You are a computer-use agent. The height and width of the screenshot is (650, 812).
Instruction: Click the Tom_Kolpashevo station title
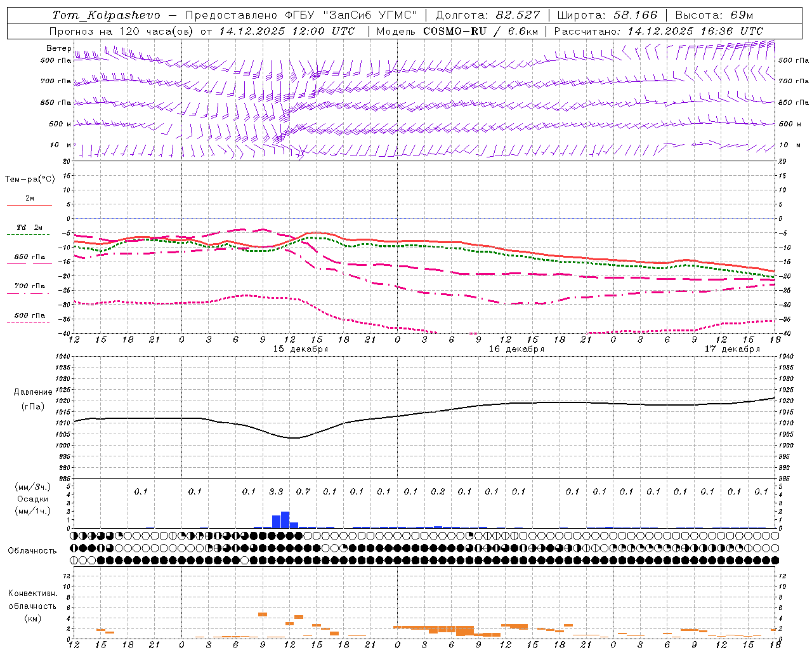point(107,15)
